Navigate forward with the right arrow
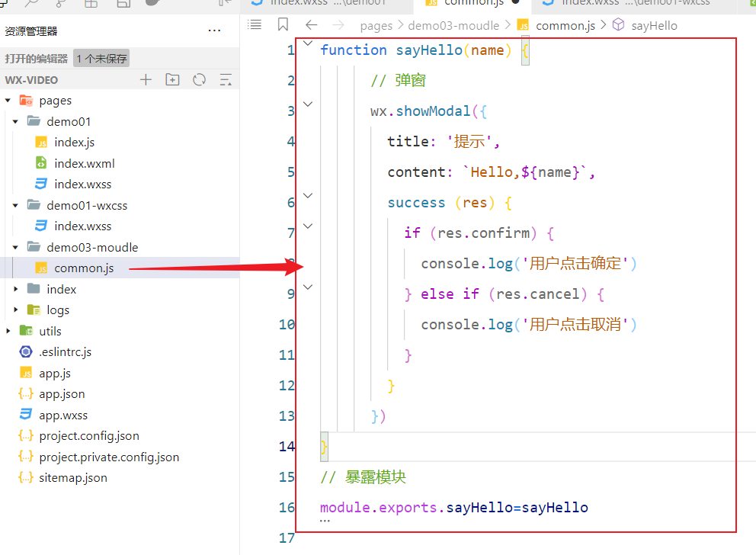756x555 pixels. tap(338, 24)
